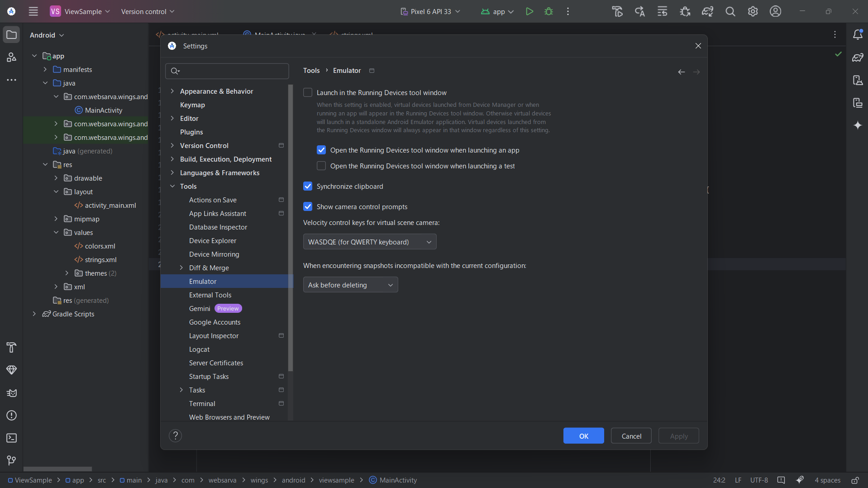This screenshot has width=868, height=488.
Task: Click the project panel horizontal scrollbar
Action: point(57,469)
